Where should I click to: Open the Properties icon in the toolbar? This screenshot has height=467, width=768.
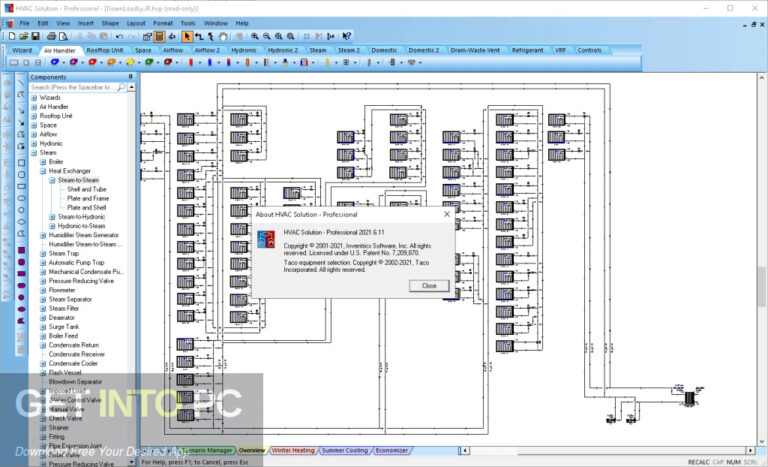point(147,36)
